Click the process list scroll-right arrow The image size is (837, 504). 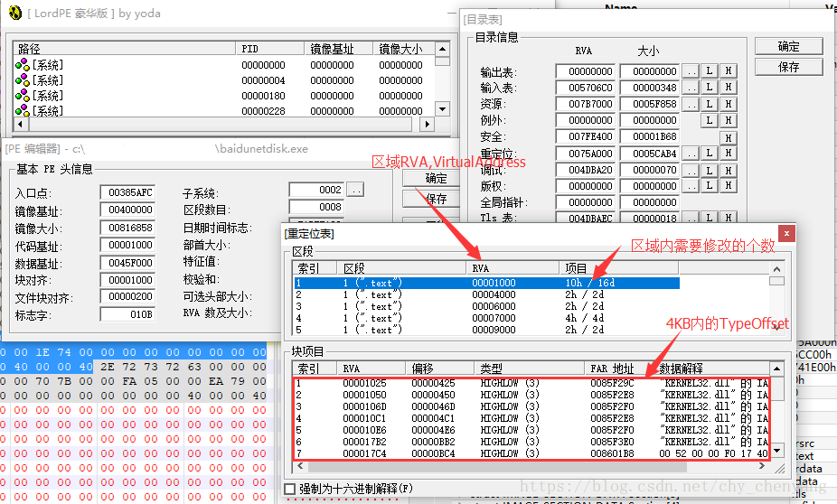click(426, 125)
